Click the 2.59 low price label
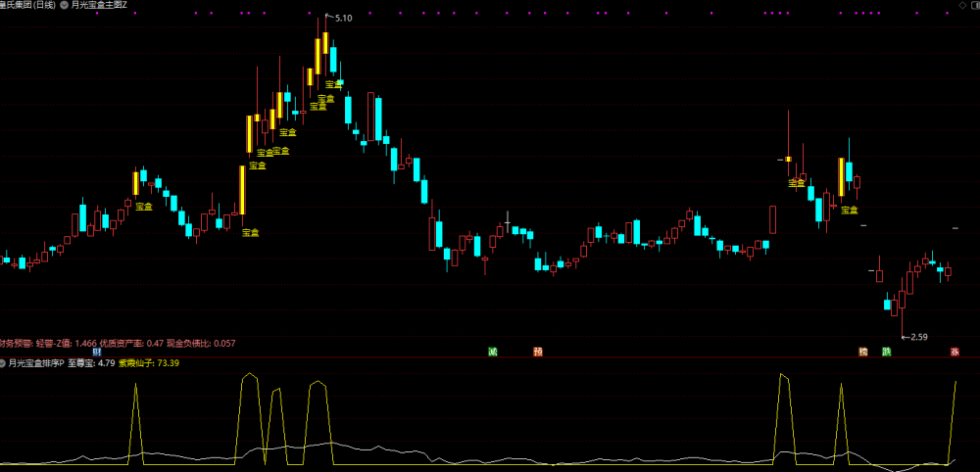 [x=919, y=337]
